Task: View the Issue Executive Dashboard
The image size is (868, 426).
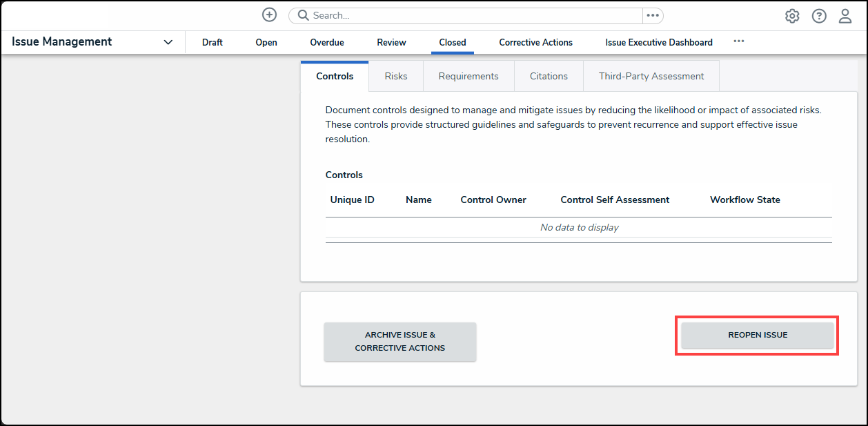Action: click(659, 42)
